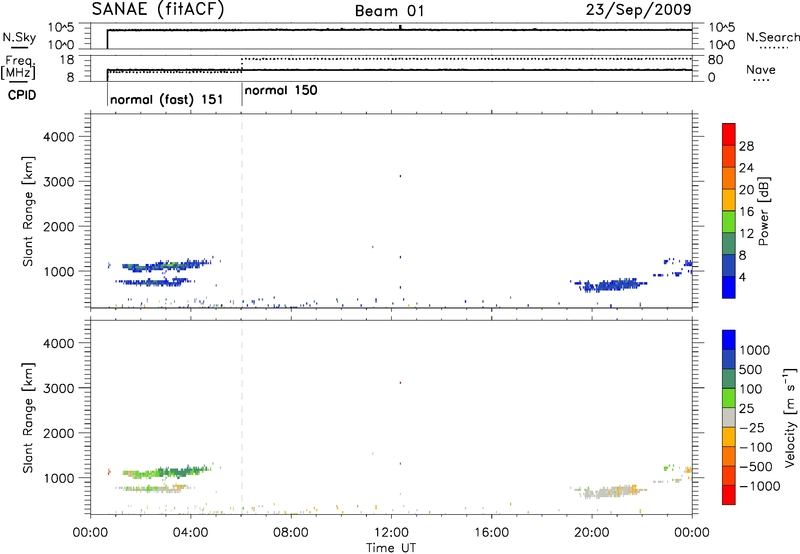Click the '16:00' time axis tick label
The height and width of the screenshot is (554, 800).
pyautogui.click(x=491, y=533)
